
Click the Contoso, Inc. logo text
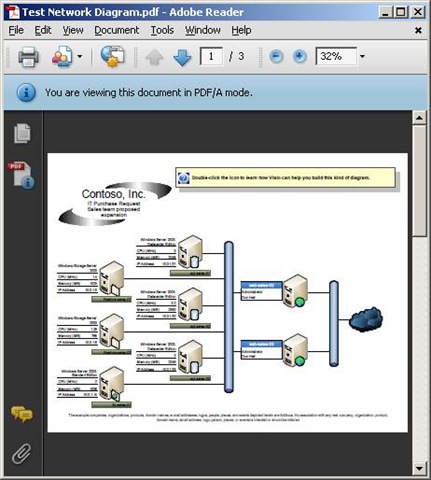click(114, 194)
